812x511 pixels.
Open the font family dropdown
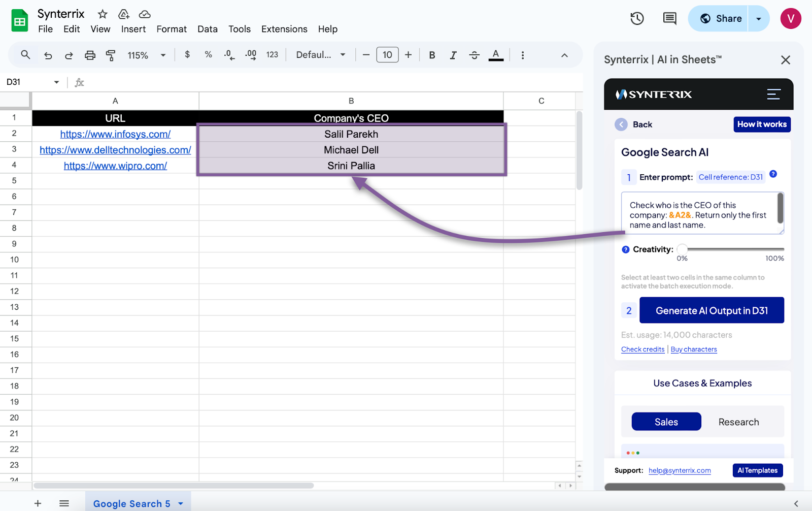[321, 55]
